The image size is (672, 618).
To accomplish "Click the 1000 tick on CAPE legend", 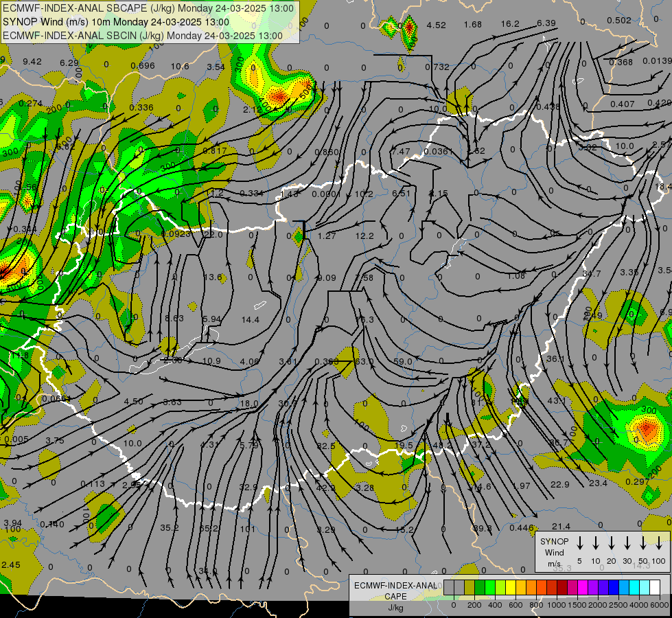I will pyautogui.click(x=557, y=605).
